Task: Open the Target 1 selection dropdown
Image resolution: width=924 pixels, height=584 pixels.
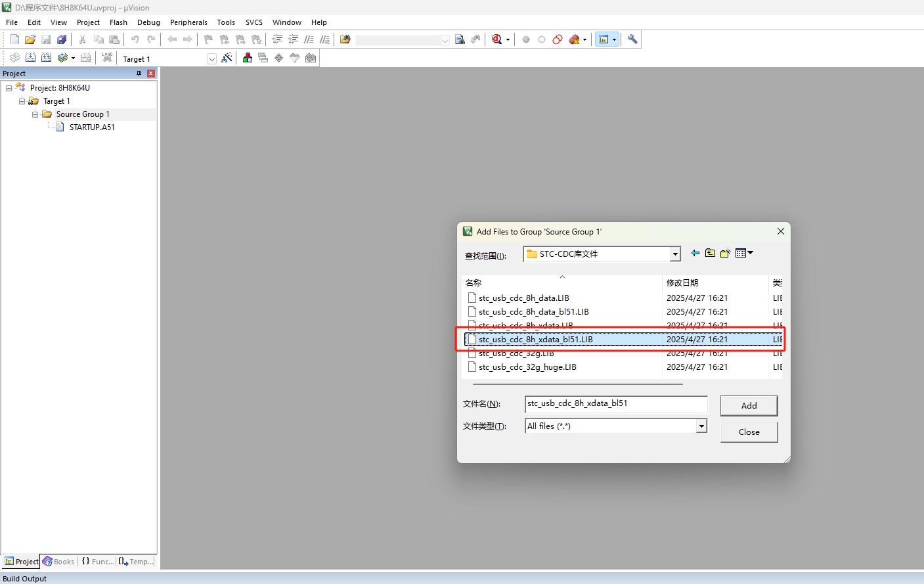Action: coord(211,59)
